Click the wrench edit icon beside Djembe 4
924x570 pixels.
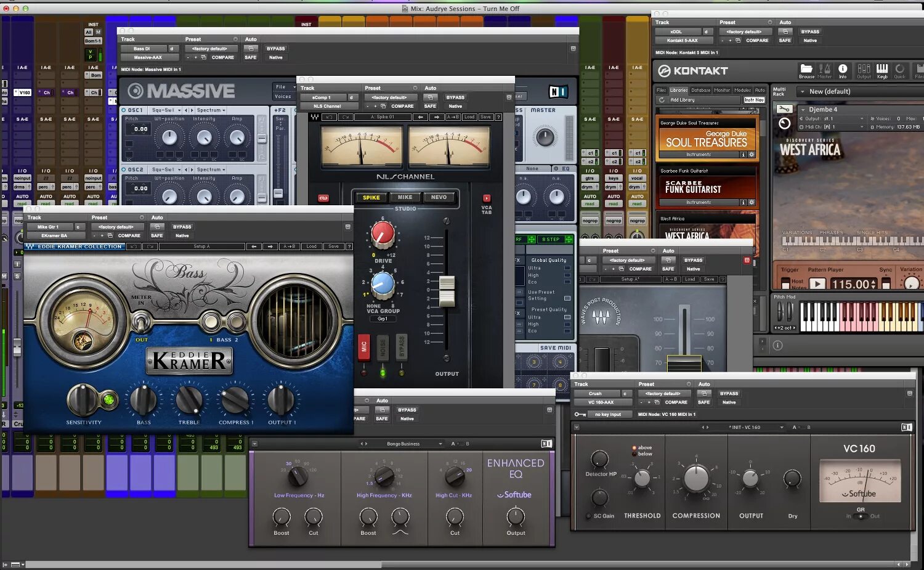(x=784, y=109)
